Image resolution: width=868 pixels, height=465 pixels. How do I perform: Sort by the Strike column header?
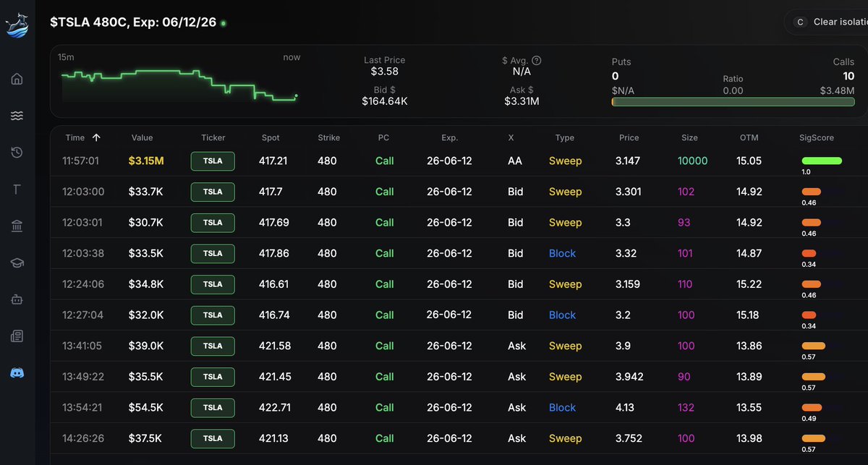pyautogui.click(x=328, y=137)
